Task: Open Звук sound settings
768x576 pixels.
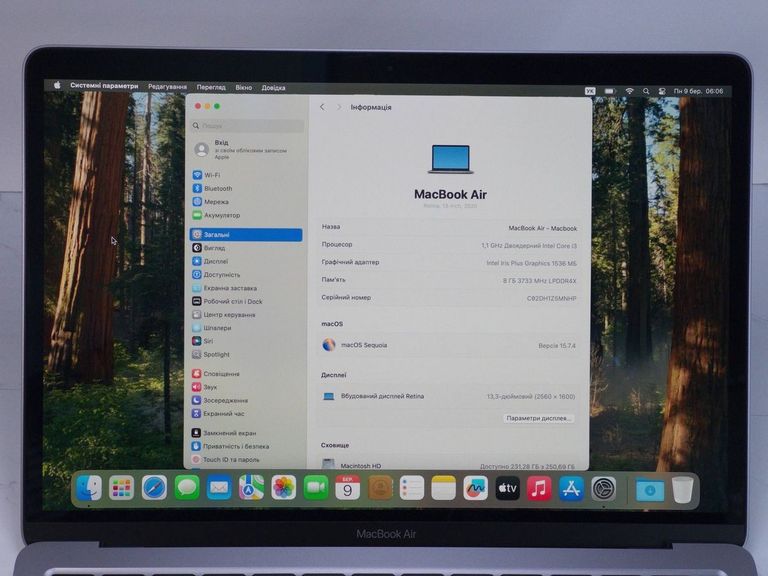Action: (x=204, y=387)
